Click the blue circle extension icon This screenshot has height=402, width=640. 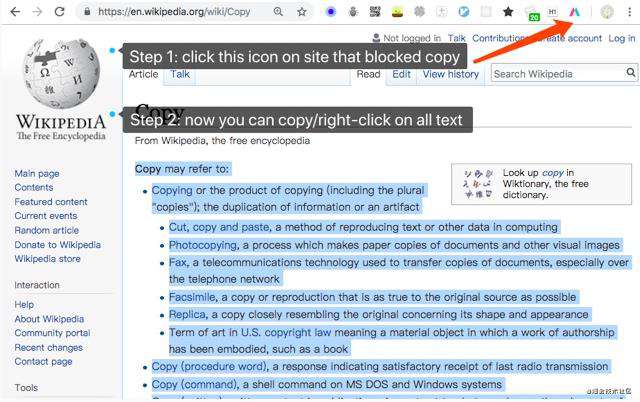coord(331,11)
